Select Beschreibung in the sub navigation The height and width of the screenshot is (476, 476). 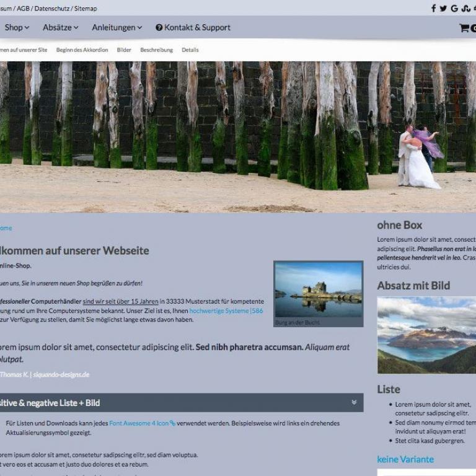156,50
